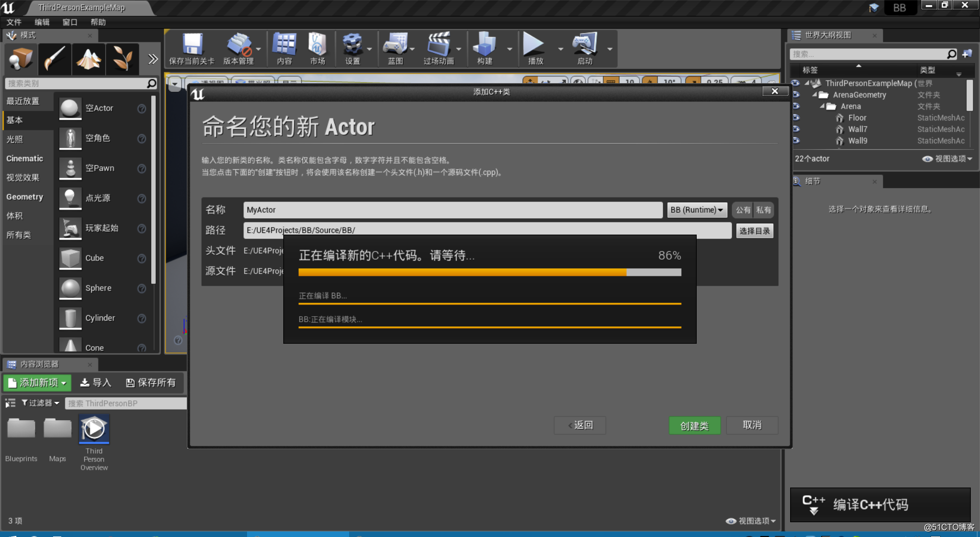
Task: Click the compile progress bar at 86%
Action: point(489,272)
